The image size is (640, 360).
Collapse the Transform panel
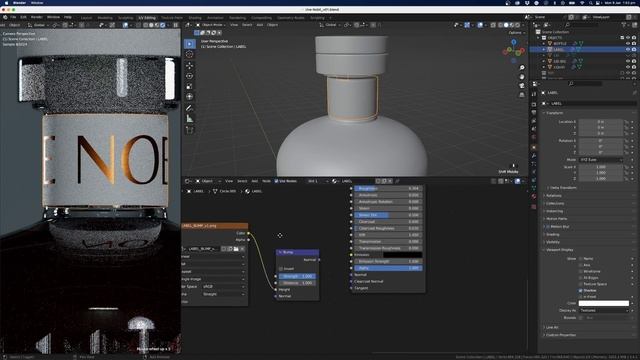click(x=554, y=113)
